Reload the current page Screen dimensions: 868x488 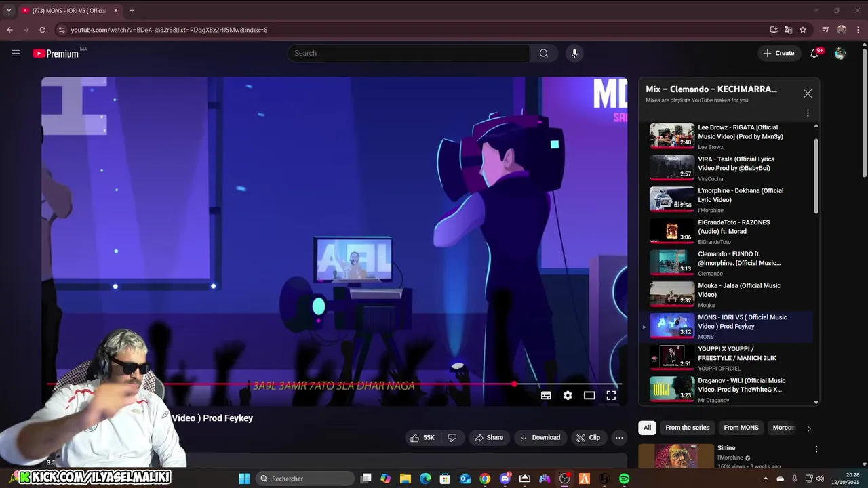click(42, 30)
